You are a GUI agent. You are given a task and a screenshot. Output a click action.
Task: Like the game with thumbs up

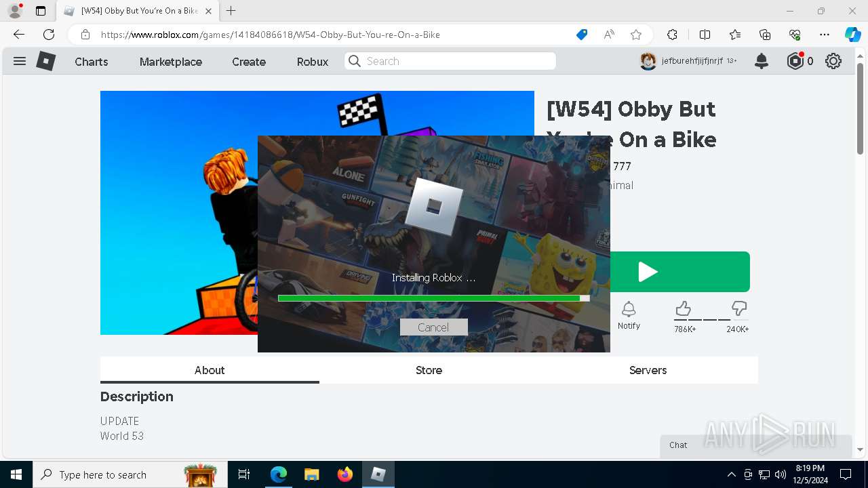tap(683, 309)
